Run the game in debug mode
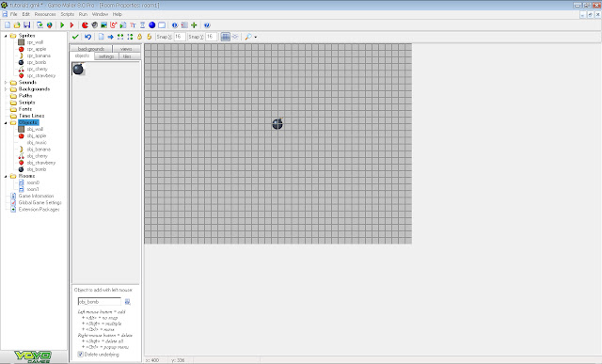 pos(71,25)
